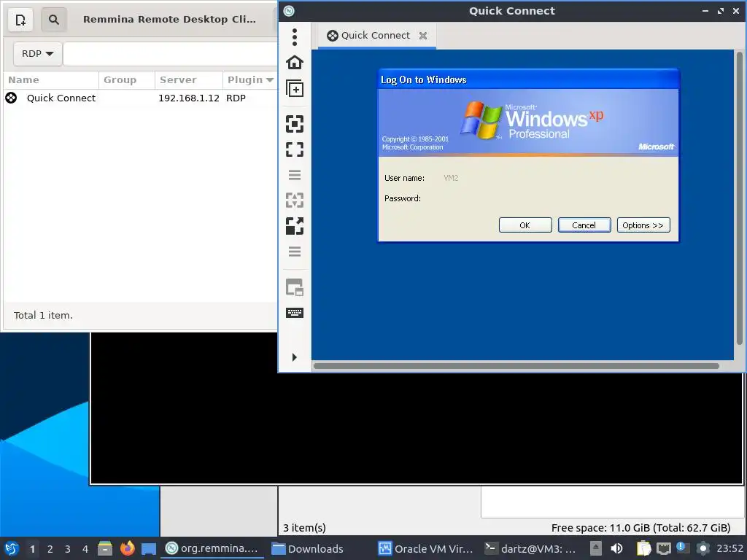Click the Quick Connect profile icon in list
This screenshot has height=560, width=747.
tap(11, 98)
